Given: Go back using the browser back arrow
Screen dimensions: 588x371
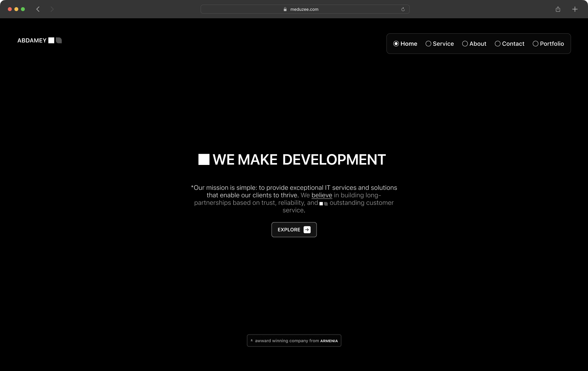Looking at the screenshot, I should point(38,9).
